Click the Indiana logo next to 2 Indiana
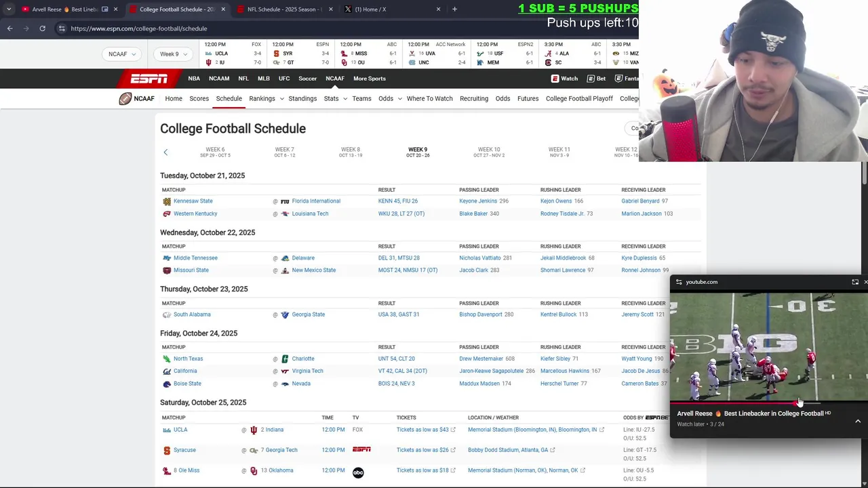The image size is (868, 488). pyautogui.click(x=254, y=430)
